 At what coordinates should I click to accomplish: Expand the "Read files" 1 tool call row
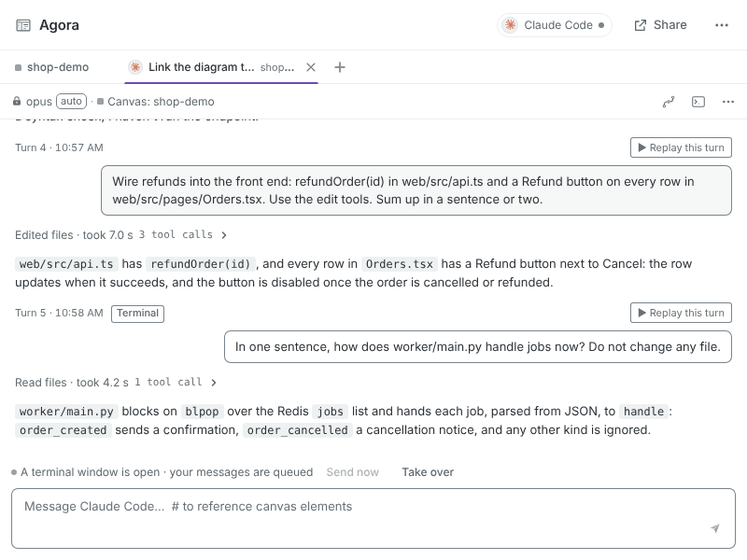click(x=116, y=383)
